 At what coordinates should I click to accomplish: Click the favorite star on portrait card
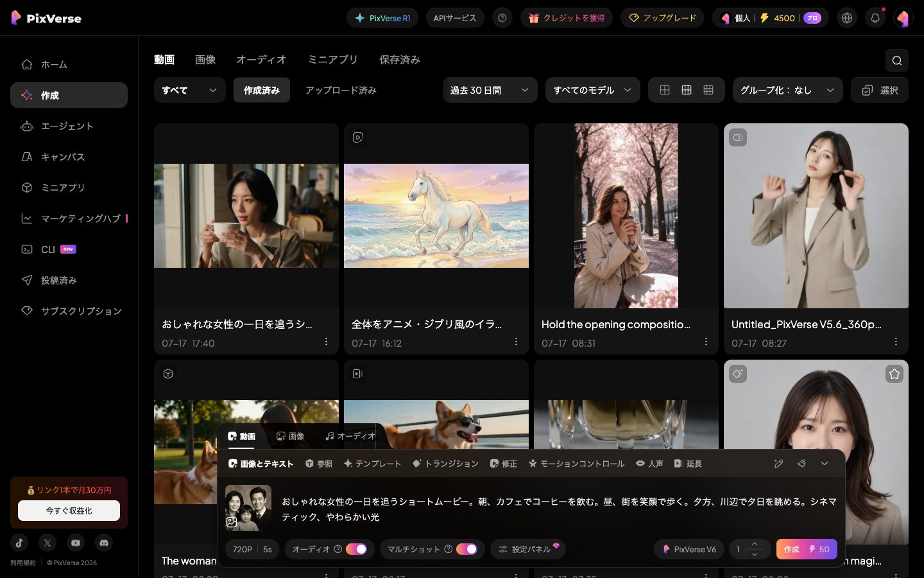point(894,374)
